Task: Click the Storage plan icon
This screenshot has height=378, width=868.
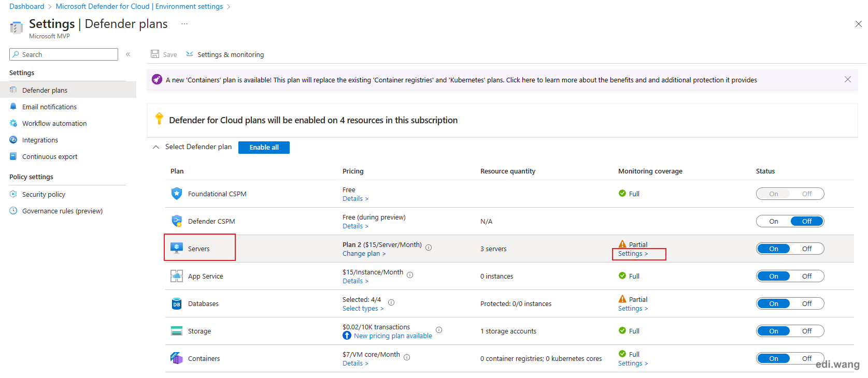Action: (x=177, y=331)
